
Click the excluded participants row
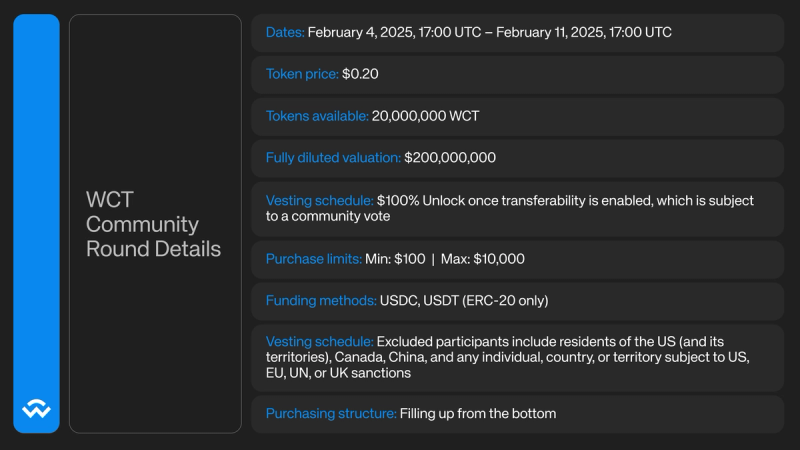pos(517,357)
